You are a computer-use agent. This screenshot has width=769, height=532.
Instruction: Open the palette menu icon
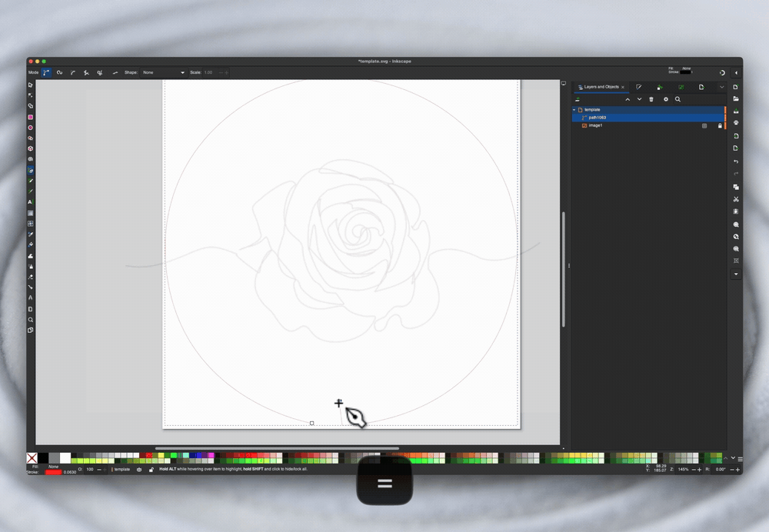click(740, 459)
